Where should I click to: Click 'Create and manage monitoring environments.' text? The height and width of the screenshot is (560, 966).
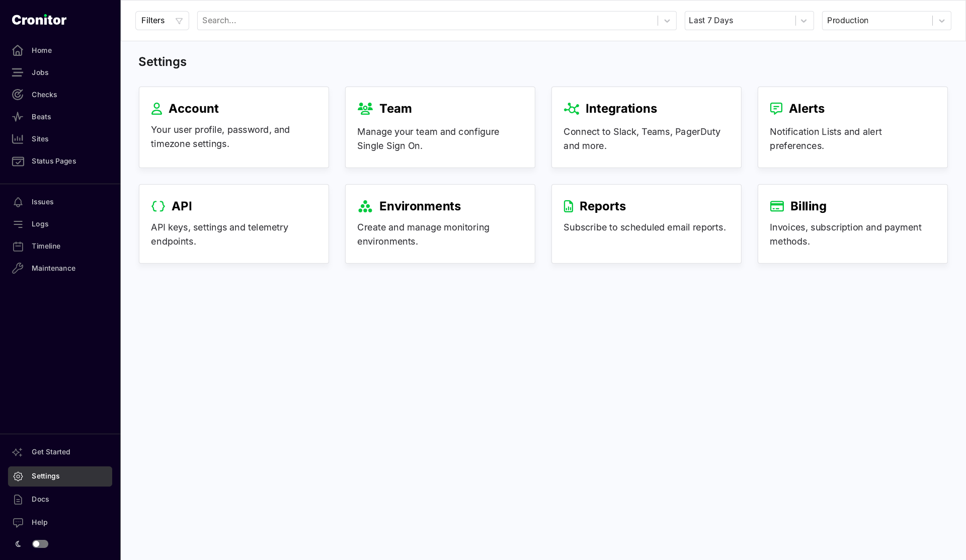pyautogui.click(x=423, y=234)
